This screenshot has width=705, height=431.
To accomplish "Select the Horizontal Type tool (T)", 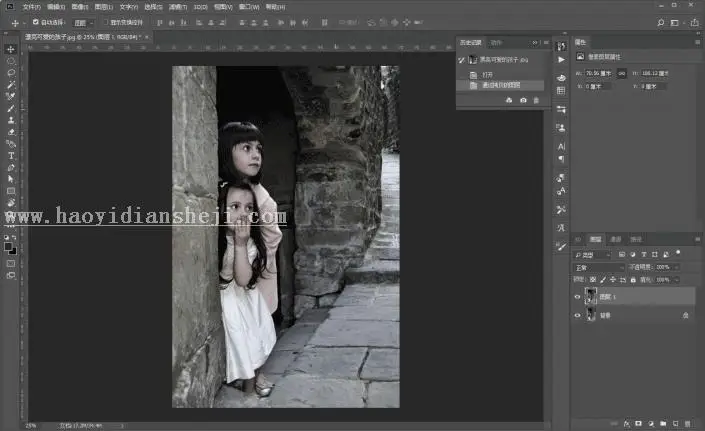I will click(x=11, y=156).
